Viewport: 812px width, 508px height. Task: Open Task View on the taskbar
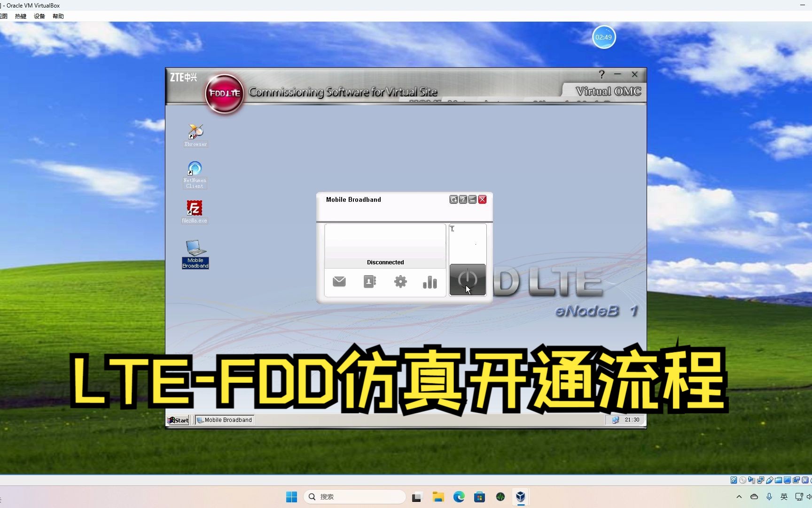click(417, 497)
